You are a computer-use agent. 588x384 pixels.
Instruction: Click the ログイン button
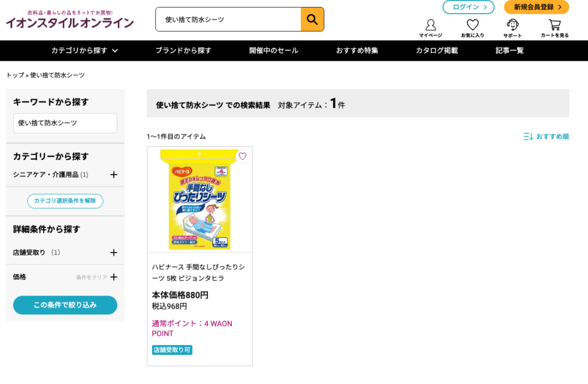(x=469, y=7)
